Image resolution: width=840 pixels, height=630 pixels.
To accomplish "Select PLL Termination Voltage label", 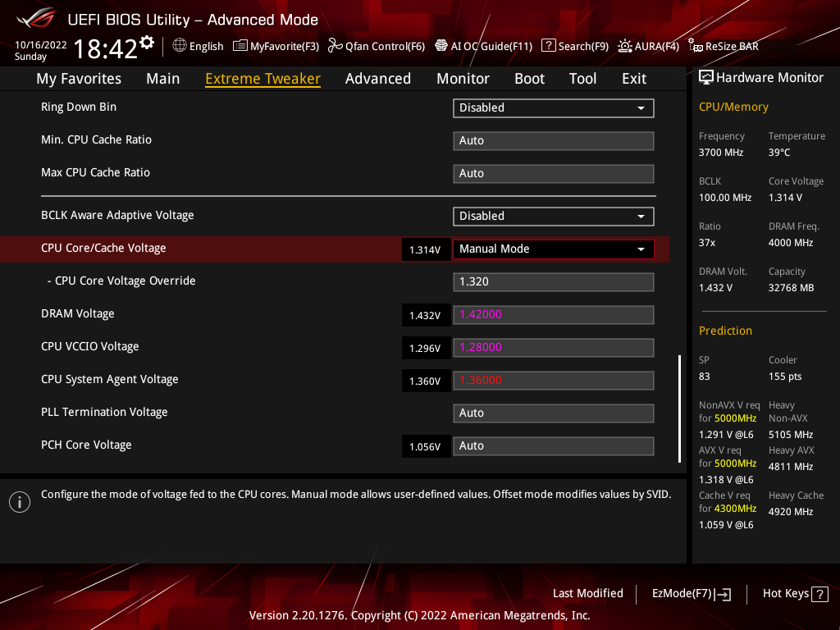I will coord(104,412).
